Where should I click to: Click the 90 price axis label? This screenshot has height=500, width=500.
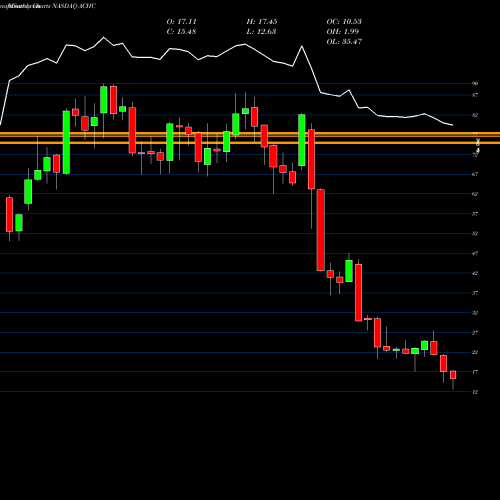475,83
